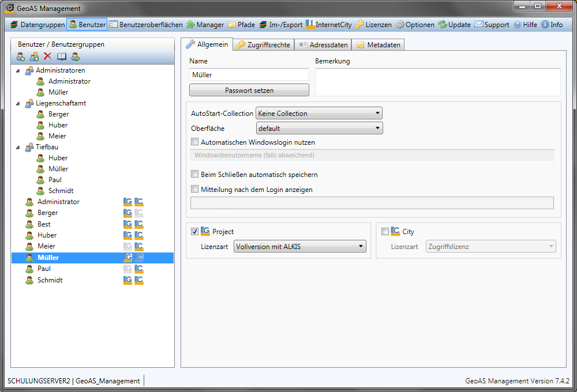
Task: Open the Project Lizenzart dropdown
Action: [x=300, y=247]
